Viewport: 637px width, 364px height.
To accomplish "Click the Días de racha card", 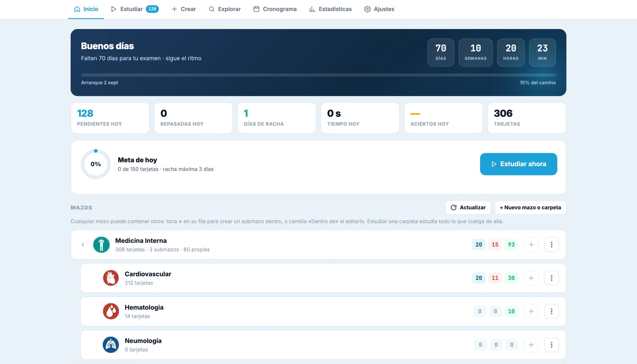I will coord(277,118).
